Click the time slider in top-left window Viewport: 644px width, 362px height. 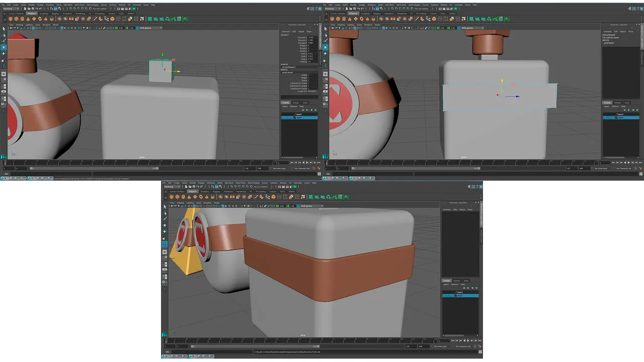(x=140, y=162)
